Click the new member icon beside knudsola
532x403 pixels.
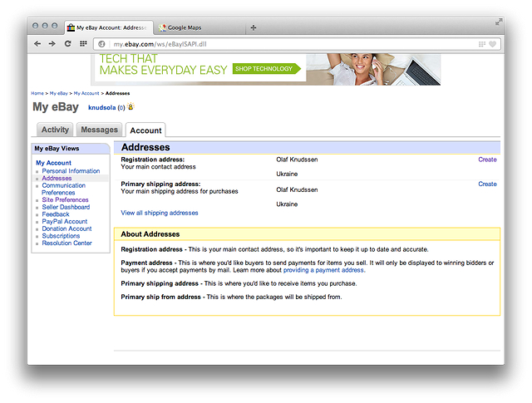pos(131,107)
